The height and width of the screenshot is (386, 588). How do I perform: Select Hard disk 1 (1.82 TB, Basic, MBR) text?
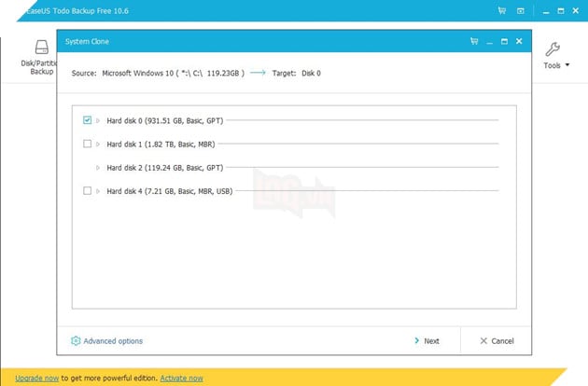161,145
